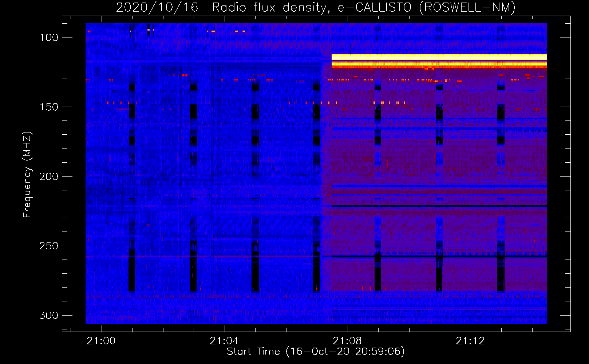Screen dimensions: 589x364
Task: Click the bright yellow emission band in the spectrogram
Action: [x=439, y=57]
